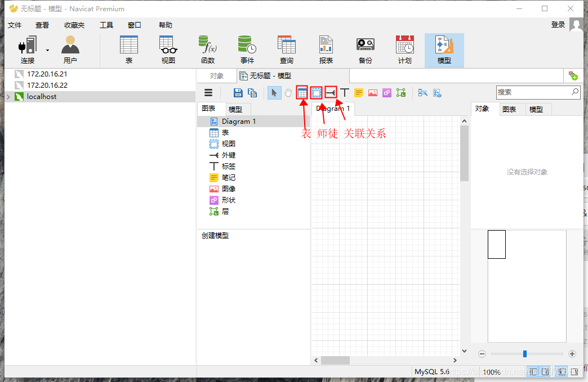
Task: Open the 连接 dropdown arrow
Action: click(48, 50)
